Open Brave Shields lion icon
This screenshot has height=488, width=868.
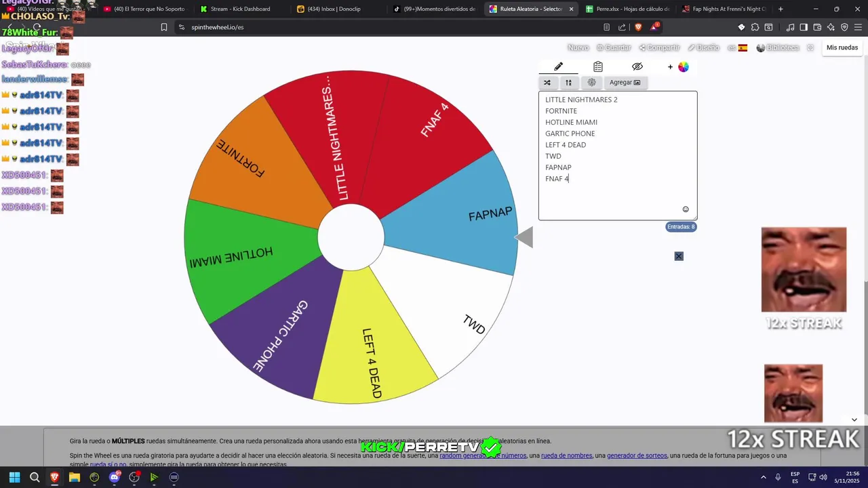pos(638,27)
